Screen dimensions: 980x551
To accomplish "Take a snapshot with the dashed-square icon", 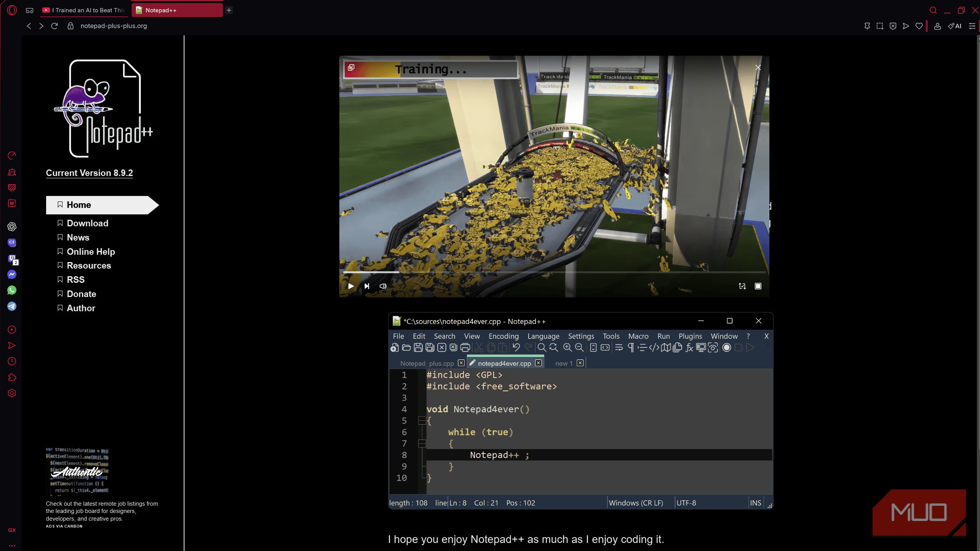I will click(x=880, y=26).
